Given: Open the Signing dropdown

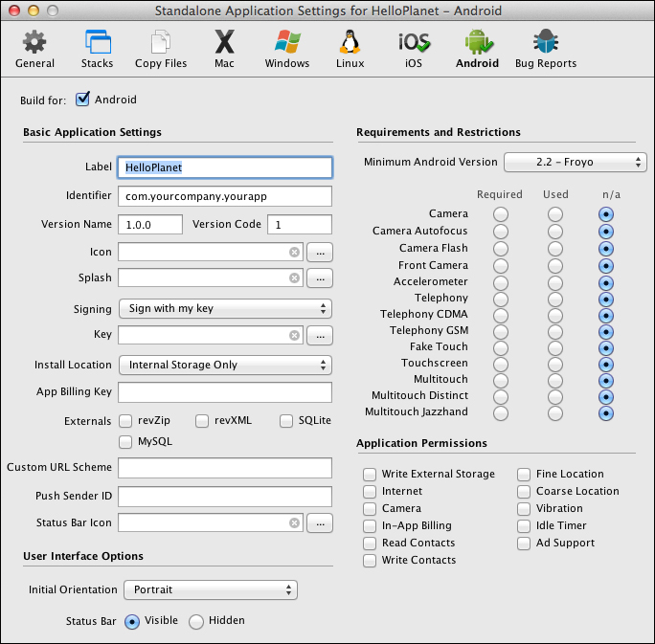Looking at the screenshot, I should tap(226, 309).
